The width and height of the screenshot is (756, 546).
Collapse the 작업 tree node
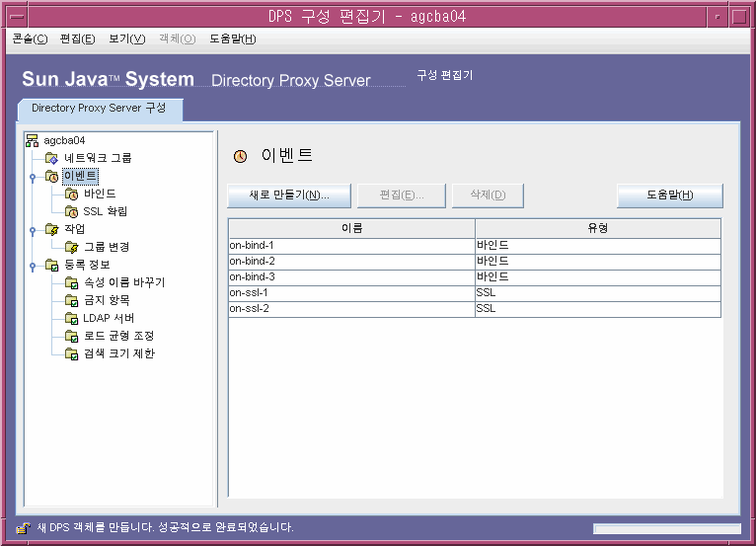click(33, 231)
